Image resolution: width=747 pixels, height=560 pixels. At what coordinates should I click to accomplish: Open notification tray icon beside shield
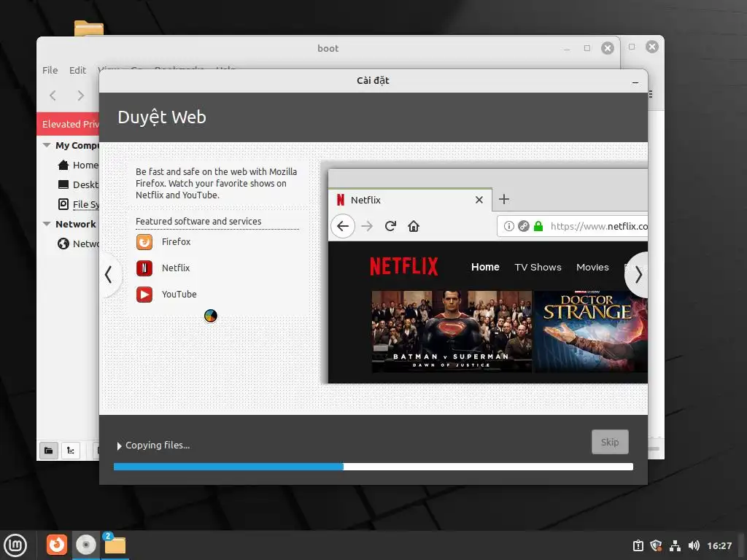[x=638, y=545]
